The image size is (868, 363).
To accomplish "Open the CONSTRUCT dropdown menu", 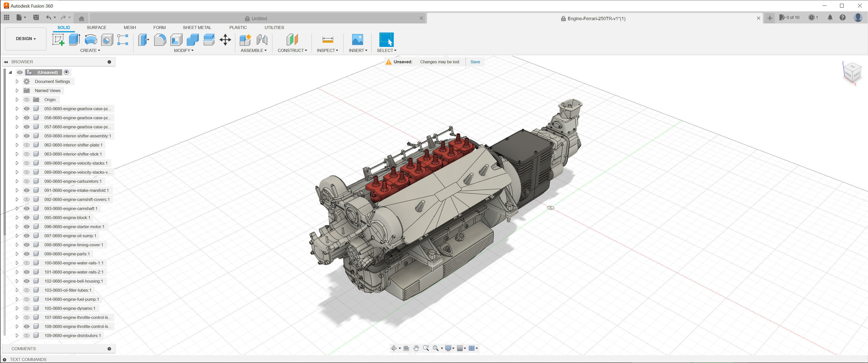I will 292,50.
